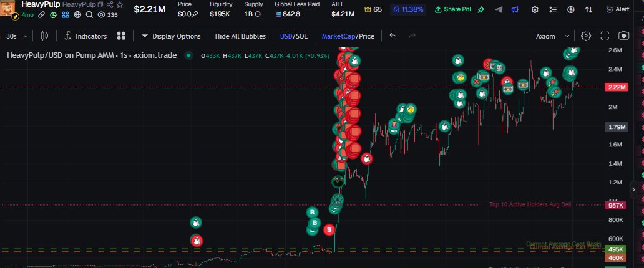Image resolution: width=644 pixels, height=268 pixels.
Task: Select SOL in the USD/SOL toggle
Action: (301, 36)
